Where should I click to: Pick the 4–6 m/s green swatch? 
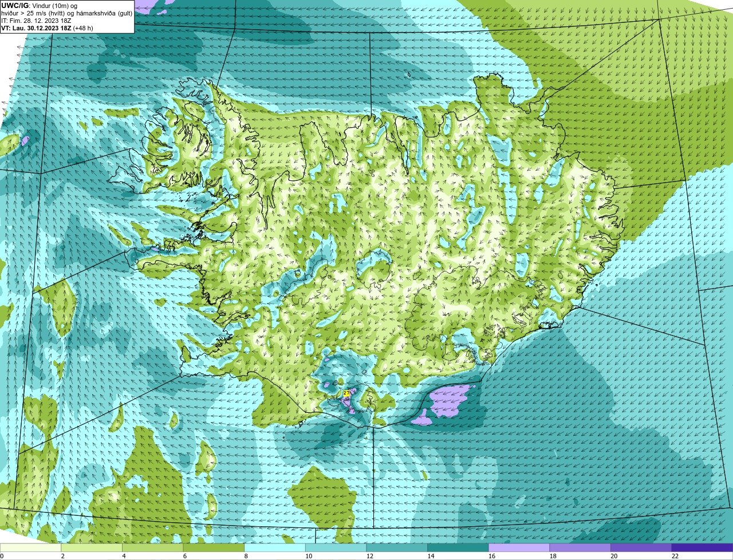click(152, 547)
